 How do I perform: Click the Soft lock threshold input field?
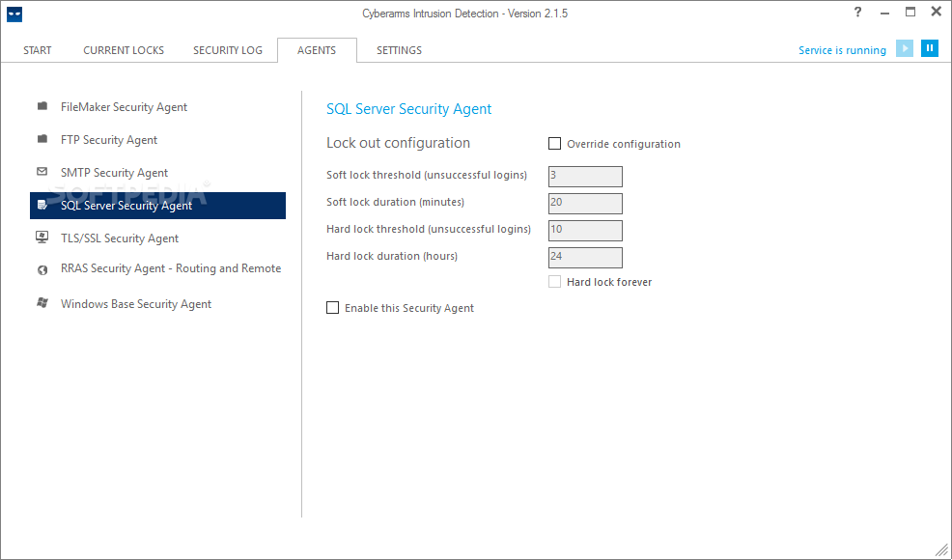click(585, 176)
